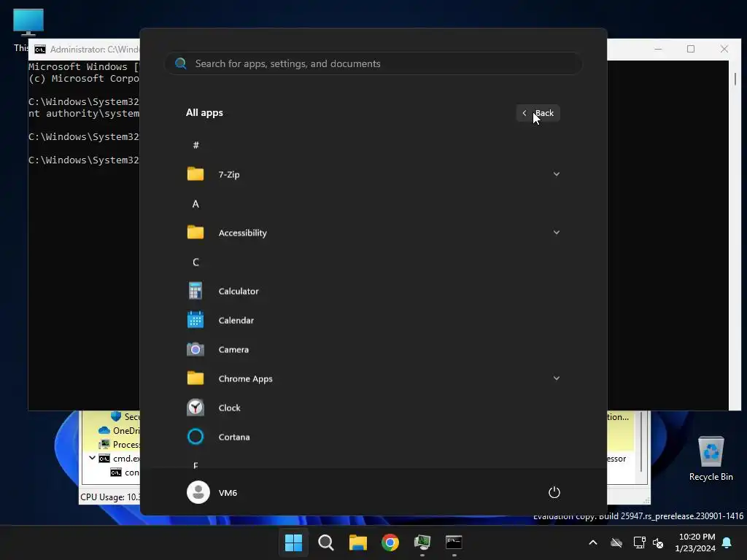Screen dimensions: 747x560
Task: Open the Recycle Bin on desktop
Action: 711,459
